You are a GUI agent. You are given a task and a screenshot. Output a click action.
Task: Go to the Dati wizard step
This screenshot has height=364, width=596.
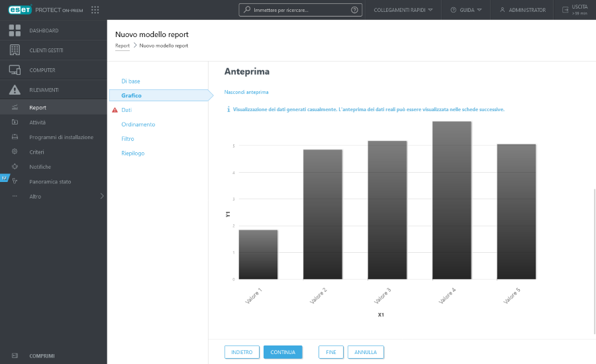[126, 110]
